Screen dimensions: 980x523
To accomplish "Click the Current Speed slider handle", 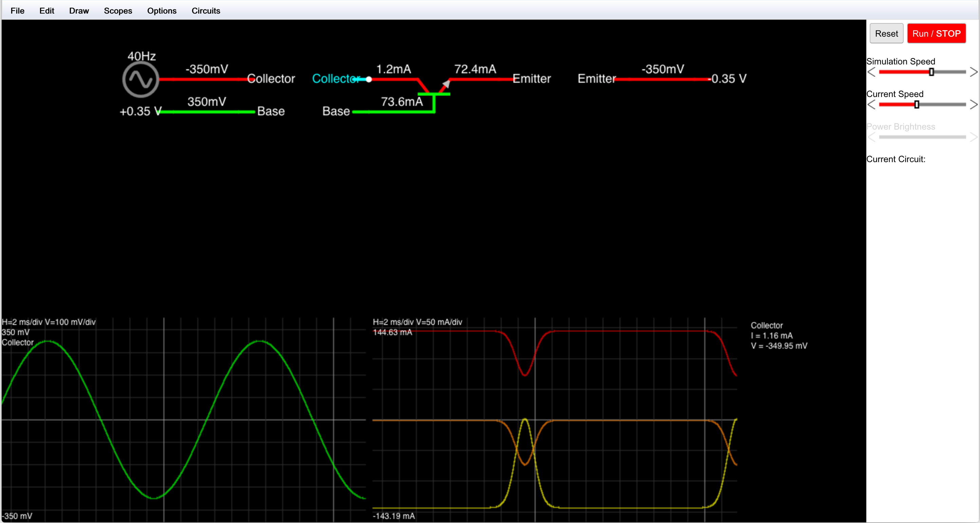I will (917, 104).
